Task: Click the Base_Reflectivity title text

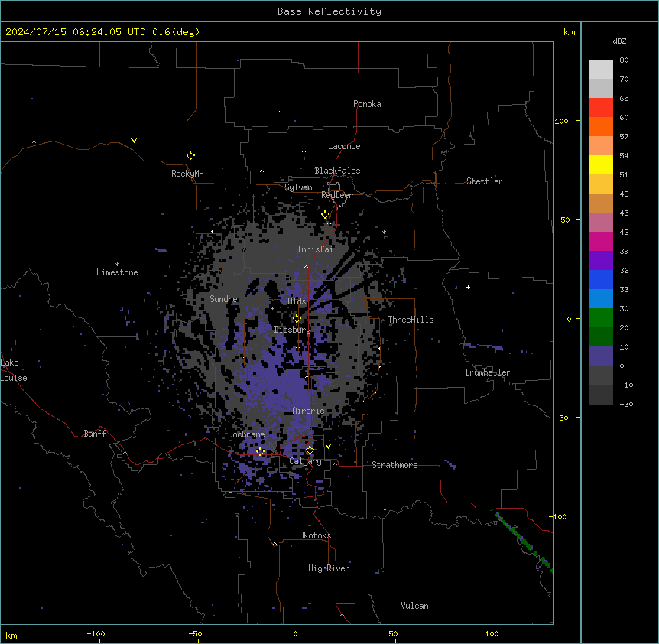Action: coord(329,11)
